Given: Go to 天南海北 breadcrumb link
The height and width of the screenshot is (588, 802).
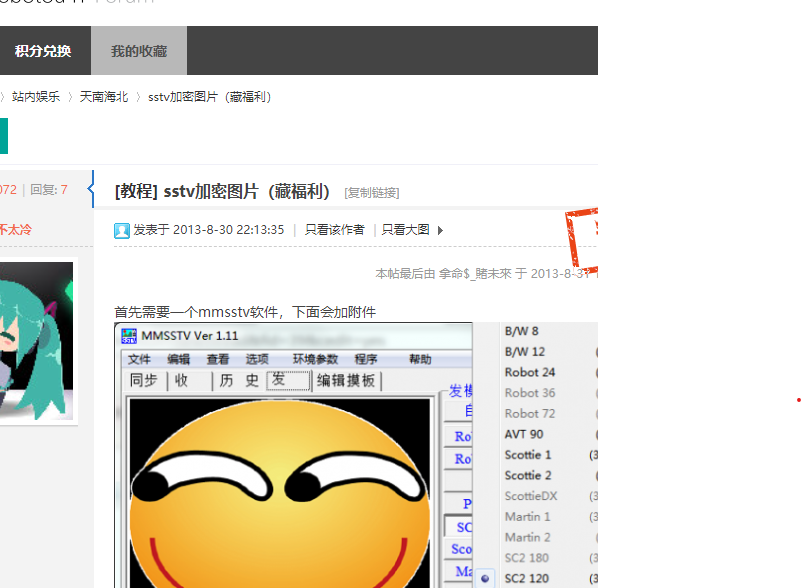Looking at the screenshot, I should (x=104, y=97).
